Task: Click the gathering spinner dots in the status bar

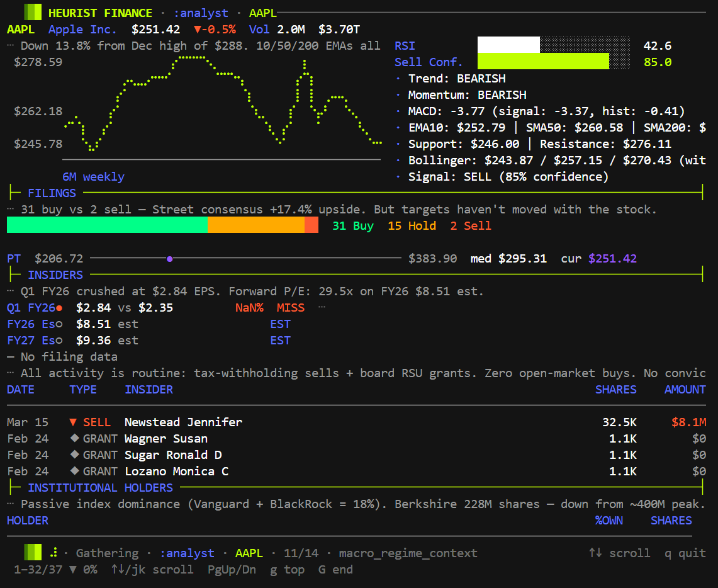Action: pos(53,553)
